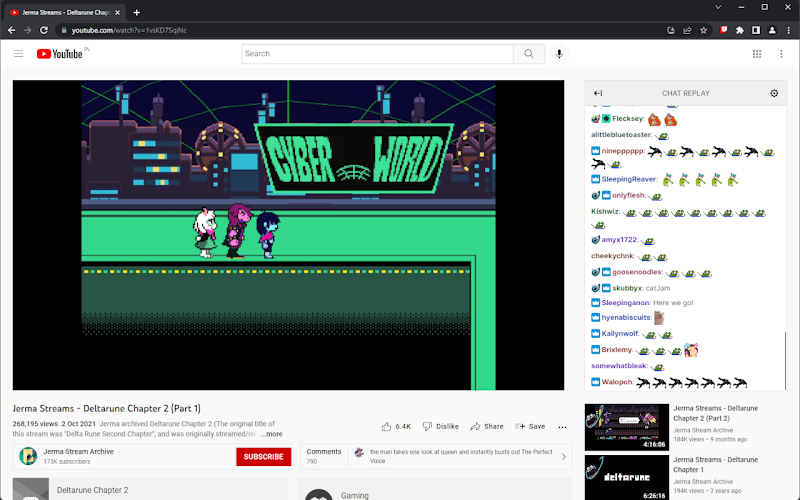Click the search magnifier button
This screenshot has height=500, width=800.
pos(529,54)
